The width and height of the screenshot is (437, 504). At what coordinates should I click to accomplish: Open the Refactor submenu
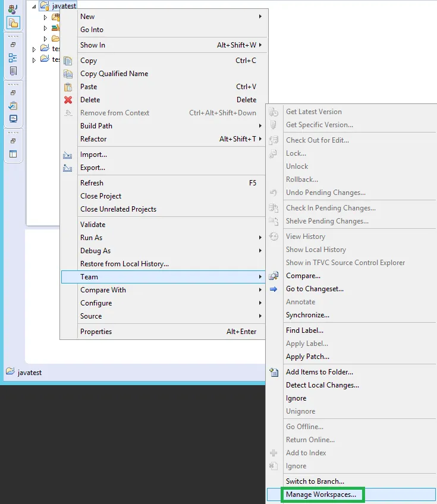tap(163, 139)
